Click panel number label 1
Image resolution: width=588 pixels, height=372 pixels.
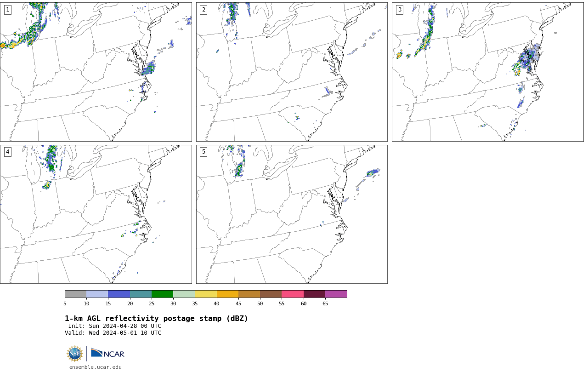(x=7, y=10)
